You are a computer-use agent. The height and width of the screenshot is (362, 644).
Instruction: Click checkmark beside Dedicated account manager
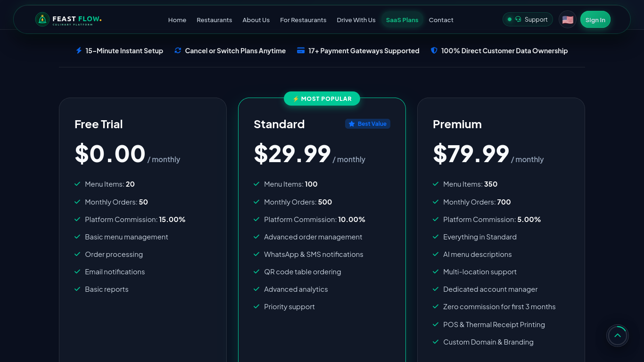436,289
